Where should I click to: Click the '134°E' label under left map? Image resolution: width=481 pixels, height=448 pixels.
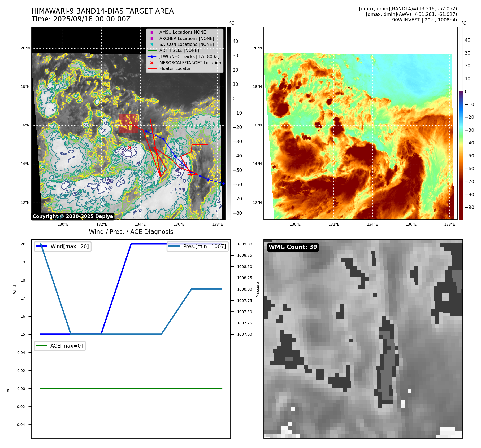140,224
